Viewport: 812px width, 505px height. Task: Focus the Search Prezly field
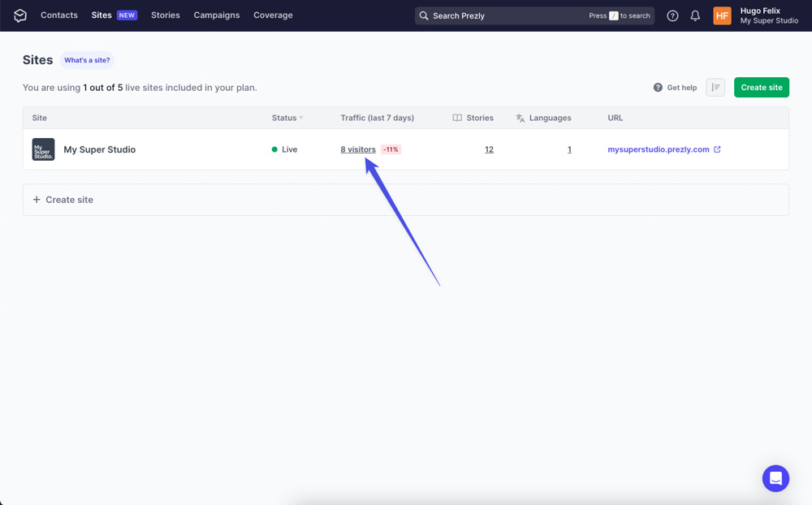click(x=534, y=15)
